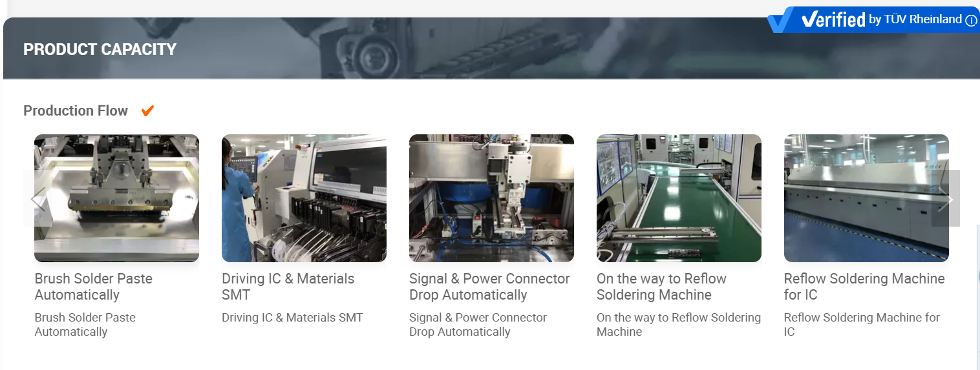Click the Verified by TÜV Rheinland banner

873,20
